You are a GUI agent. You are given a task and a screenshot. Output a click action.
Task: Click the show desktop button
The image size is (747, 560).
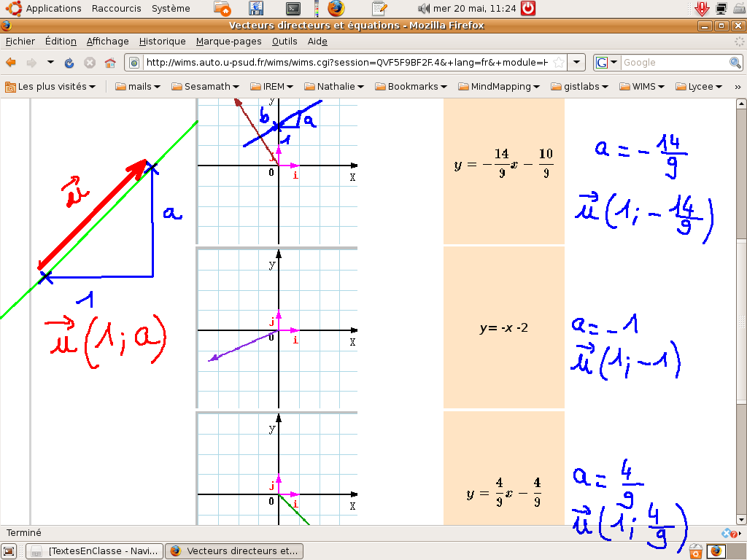coord(9,551)
